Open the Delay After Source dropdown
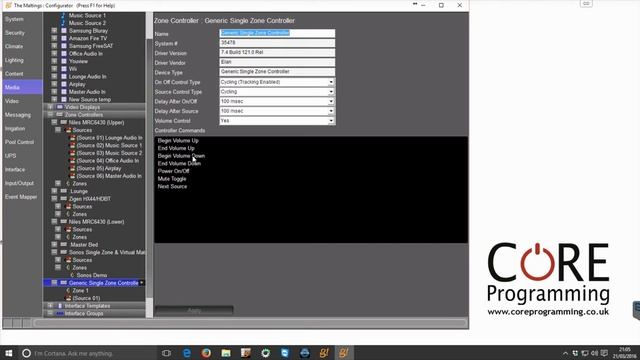 click(x=331, y=111)
